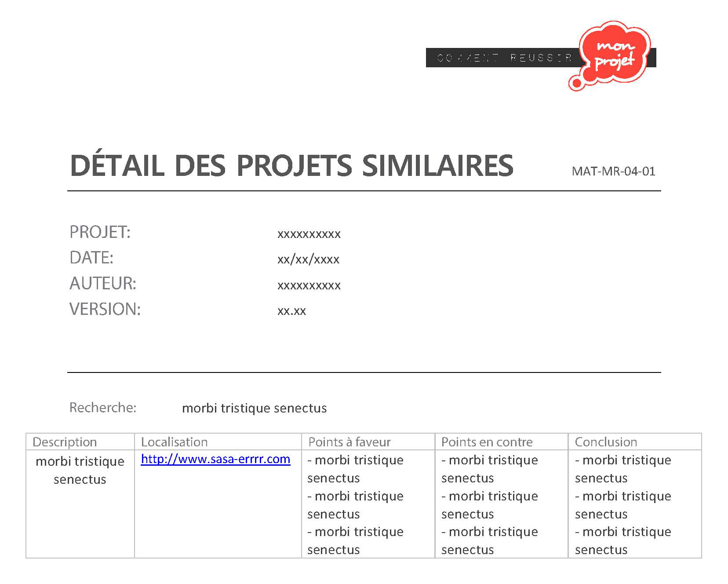Click first bullet under Points à faveur
This screenshot has width=728, height=584.
pos(355,469)
